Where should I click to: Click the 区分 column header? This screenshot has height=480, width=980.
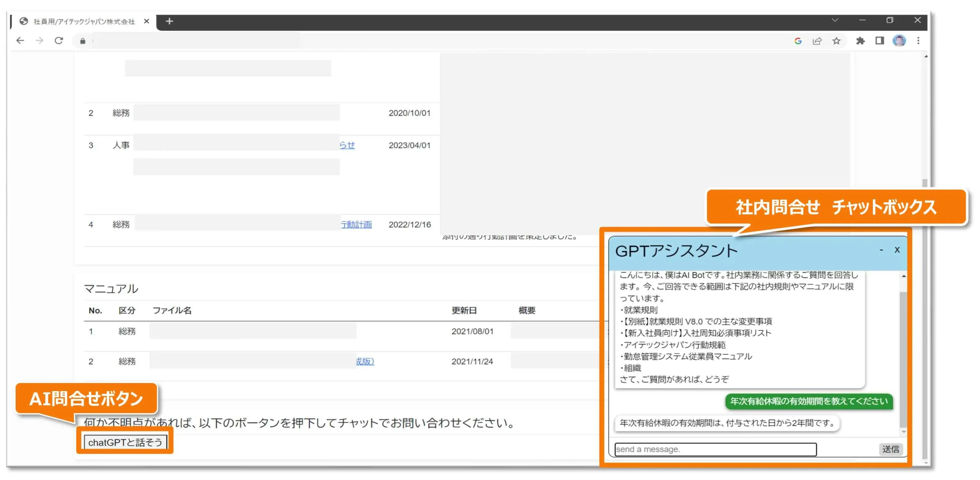point(127,310)
